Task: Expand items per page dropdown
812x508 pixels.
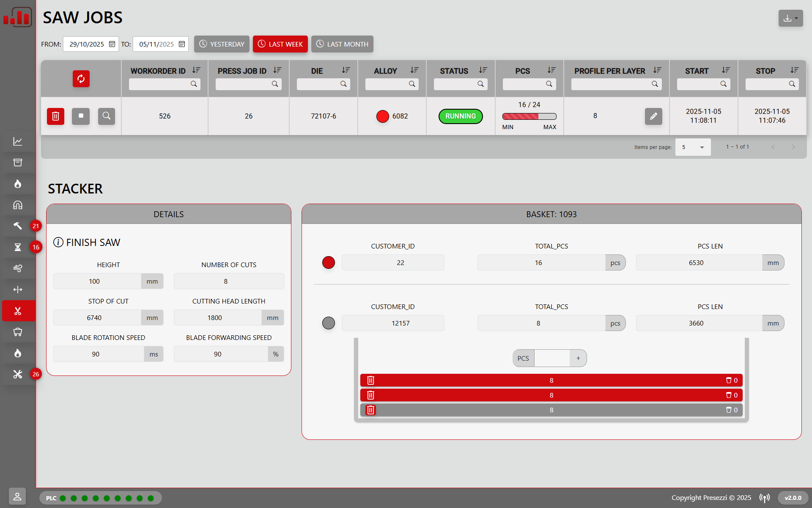Action: (693, 147)
